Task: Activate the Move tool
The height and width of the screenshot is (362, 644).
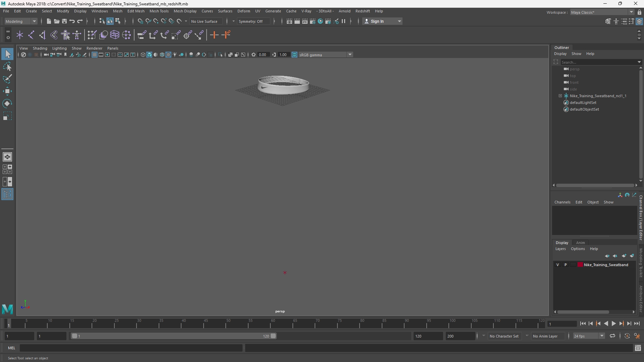Action: [7, 91]
